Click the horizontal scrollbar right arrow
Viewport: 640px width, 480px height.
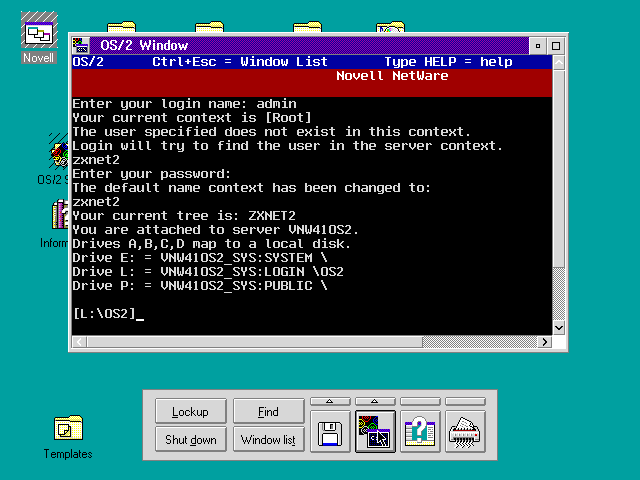click(544, 342)
